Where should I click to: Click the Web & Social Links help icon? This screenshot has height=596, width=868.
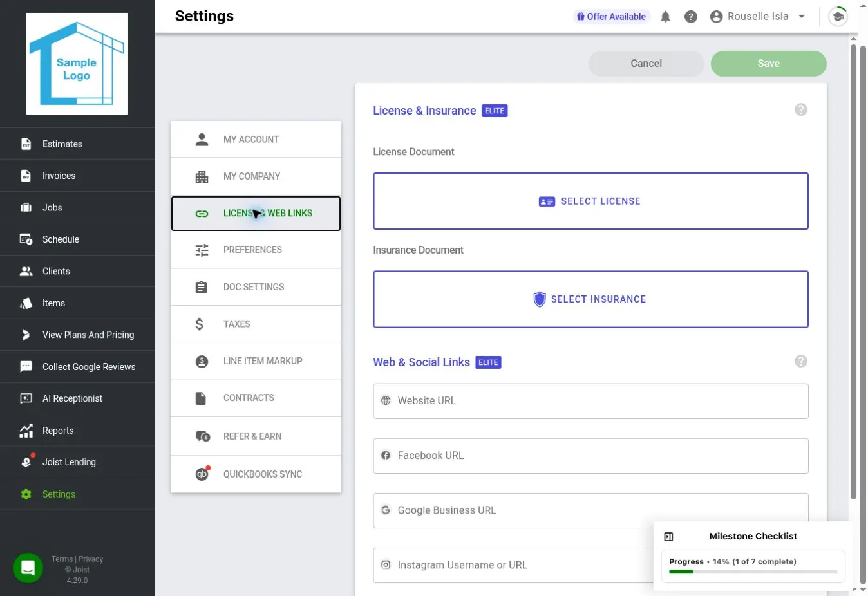point(800,361)
